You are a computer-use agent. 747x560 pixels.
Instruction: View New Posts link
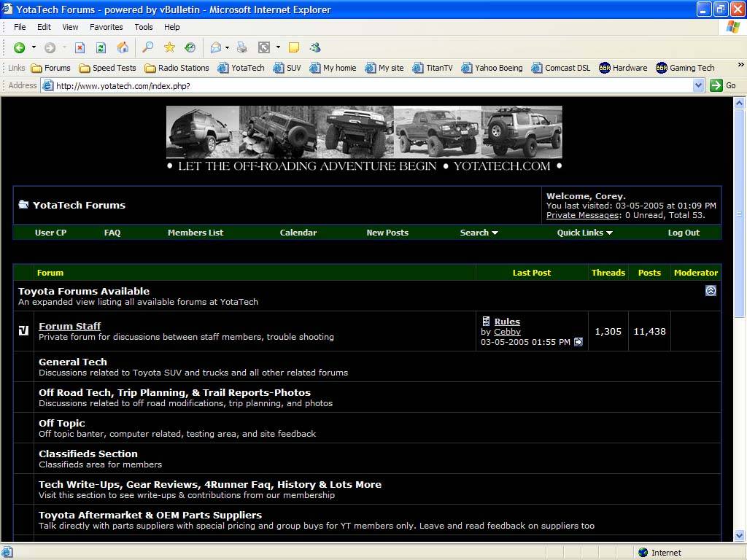point(387,233)
